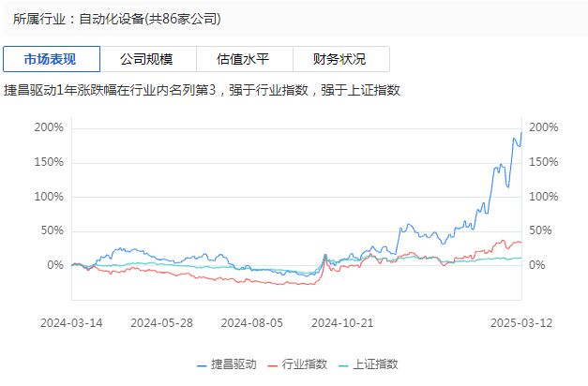
Task: Toggle the 上证指数 legend series
Action: point(369,364)
